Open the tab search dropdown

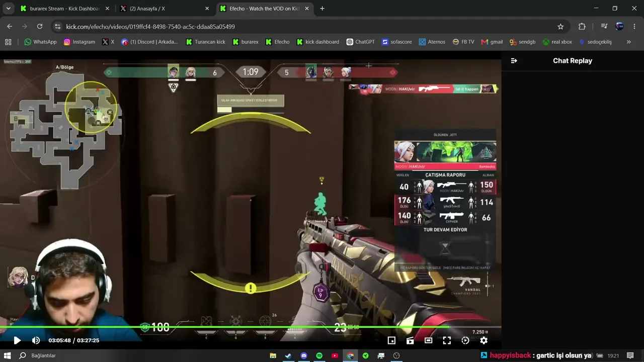coord(8,9)
